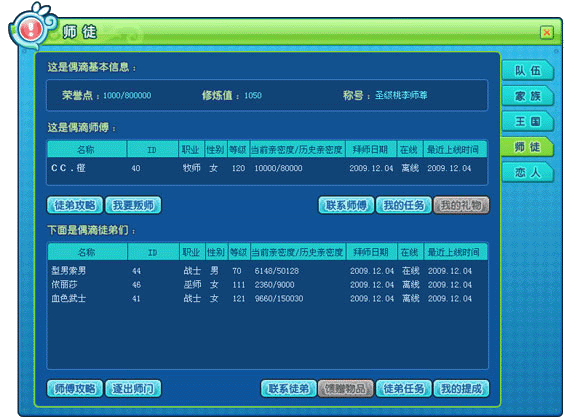Image resolution: width=580 pixels, height=420 pixels.
Task: Open 我的任务 button
Action: pyautogui.click(x=404, y=205)
